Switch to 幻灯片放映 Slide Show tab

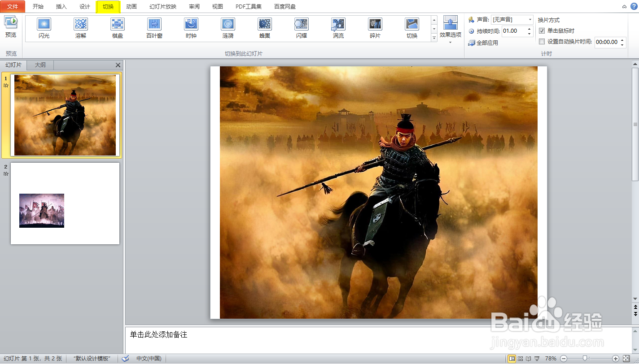point(163,7)
